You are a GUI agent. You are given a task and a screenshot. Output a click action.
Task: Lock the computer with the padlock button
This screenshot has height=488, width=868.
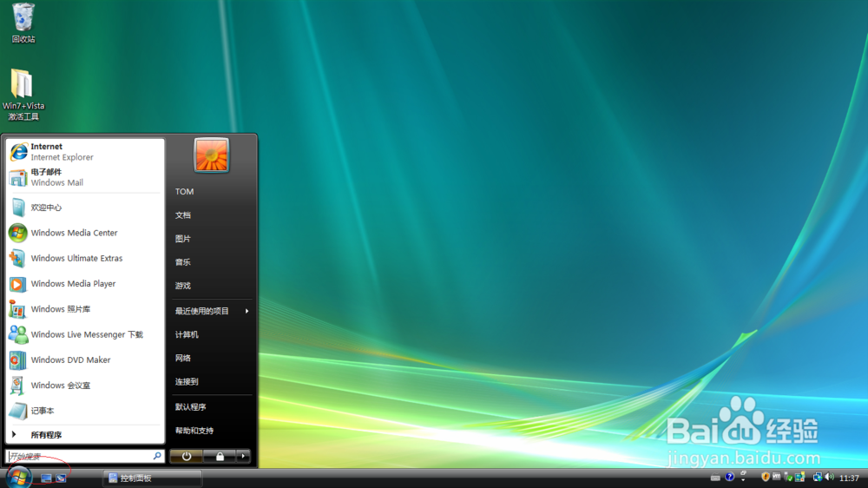click(x=220, y=457)
